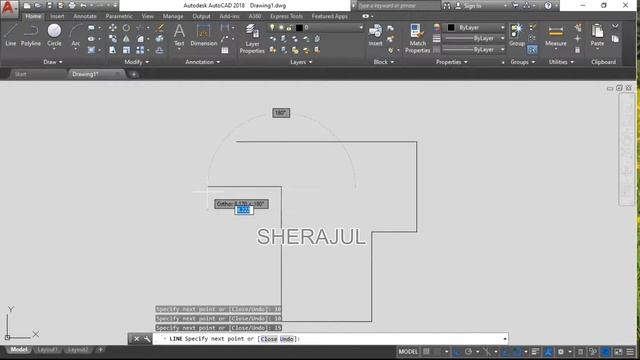Expand the Properties panel
Image resolution: width=640 pixels, height=360 pixels.
click(451, 62)
